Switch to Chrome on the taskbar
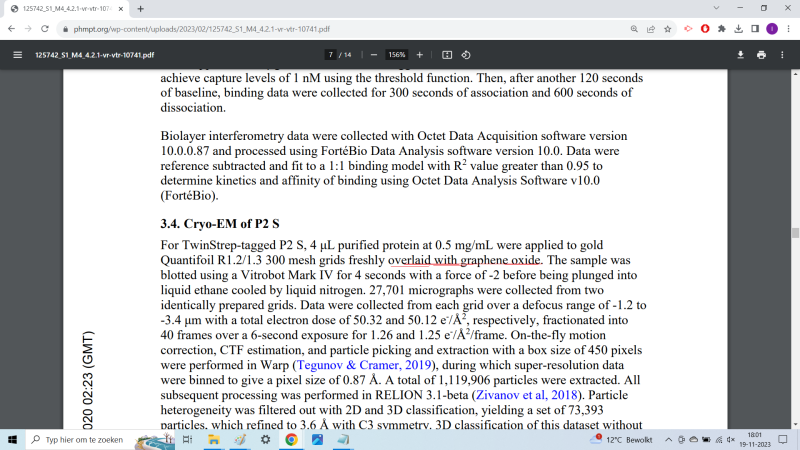The height and width of the screenshot is (450, 800). (291, 439)
